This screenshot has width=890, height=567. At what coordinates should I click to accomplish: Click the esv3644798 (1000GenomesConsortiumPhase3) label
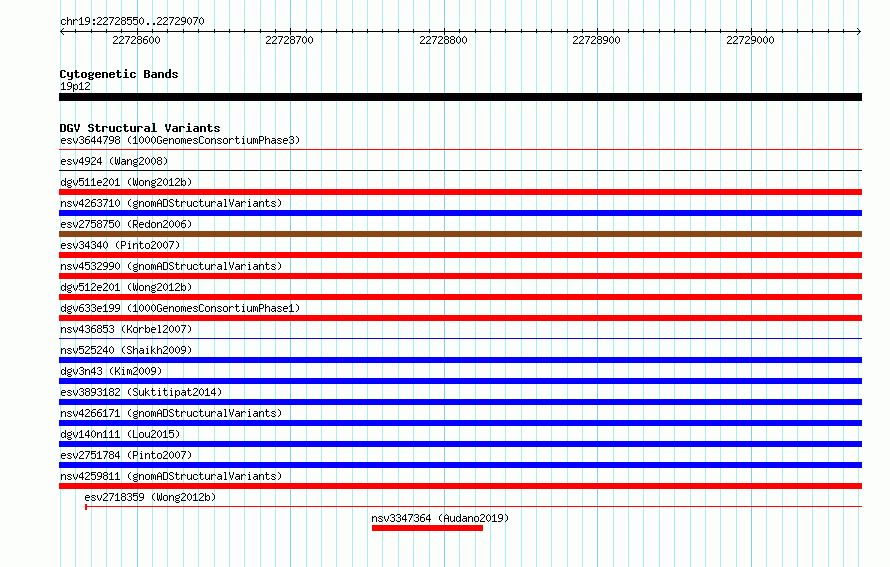coord(180,140)
